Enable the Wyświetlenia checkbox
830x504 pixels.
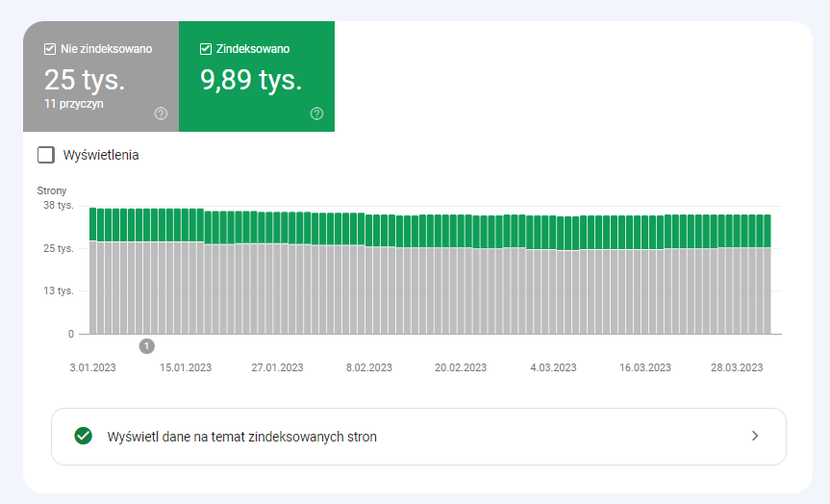[x=45, y=155]
